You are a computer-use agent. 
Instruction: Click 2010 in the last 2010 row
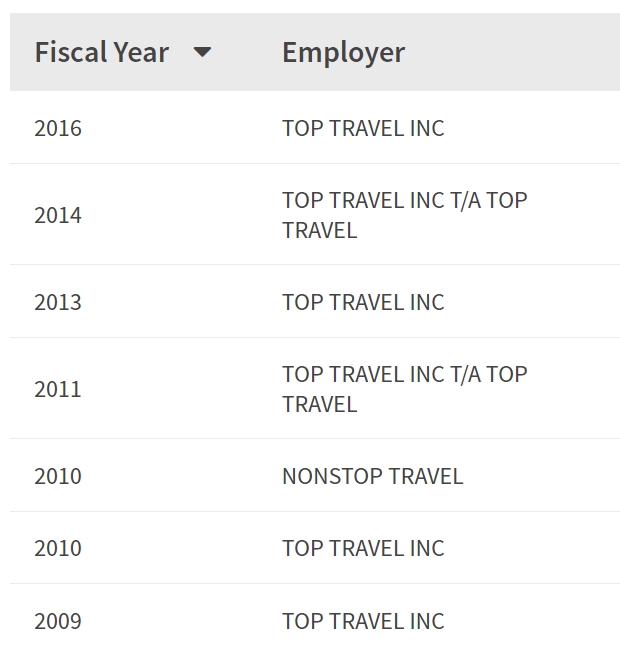58,548
